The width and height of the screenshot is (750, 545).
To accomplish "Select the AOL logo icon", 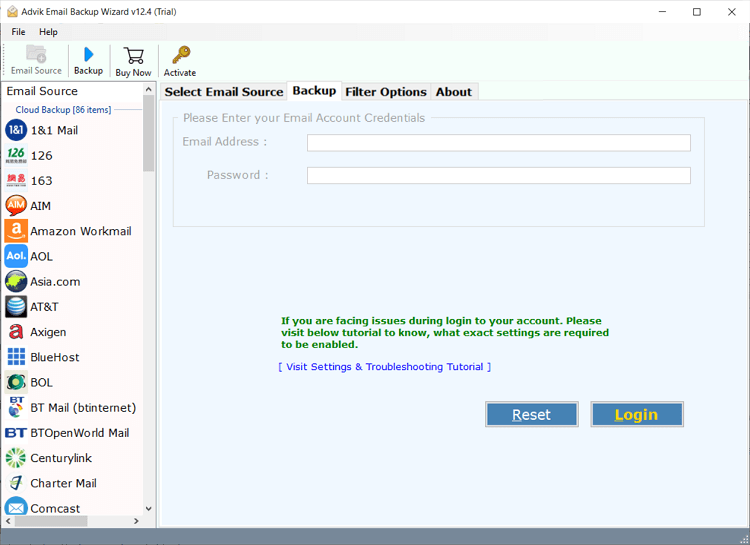I will pos(16,256).
